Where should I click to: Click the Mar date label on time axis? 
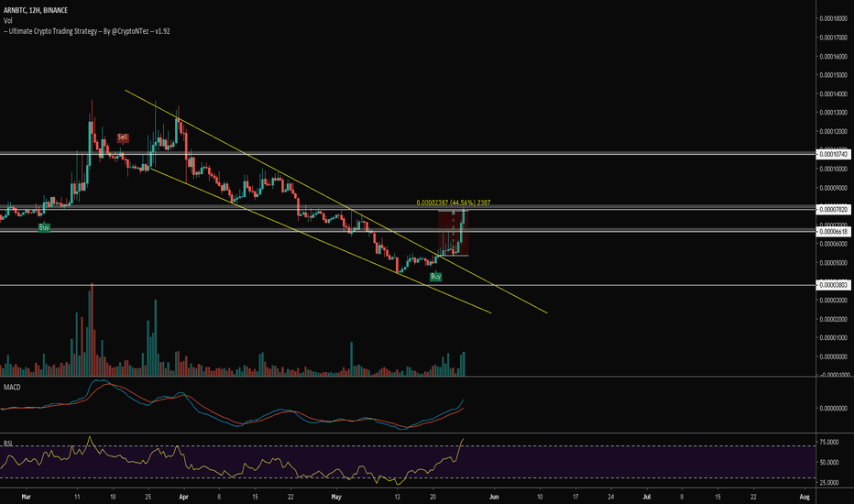click(27, 497)
